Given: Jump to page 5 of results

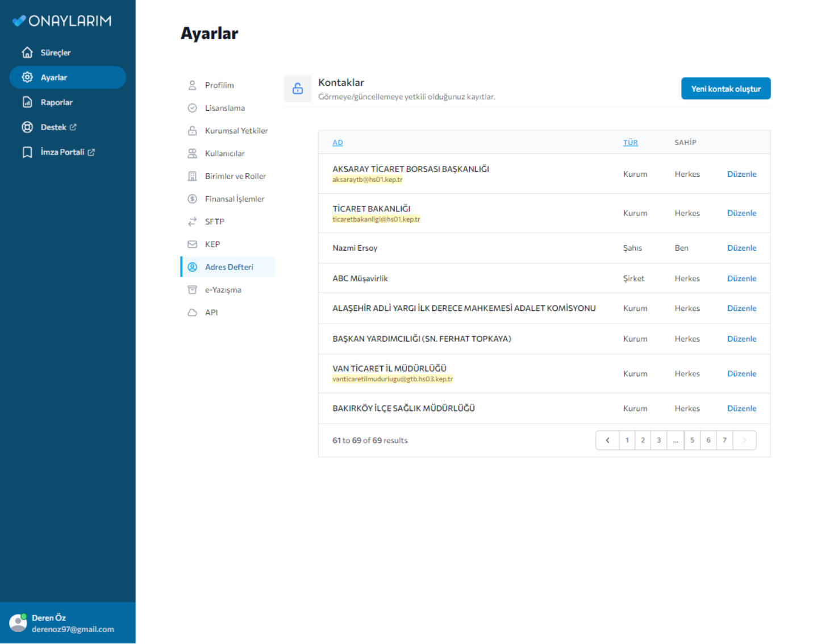Looking at the screenshot, I should pos(692,441).
